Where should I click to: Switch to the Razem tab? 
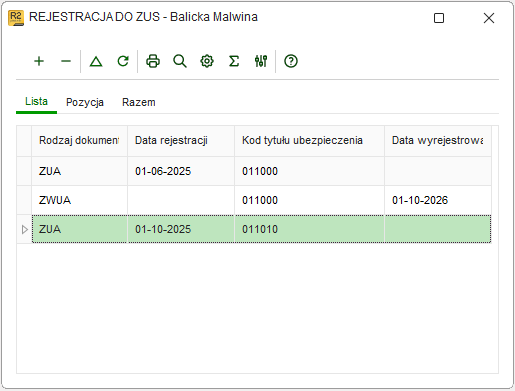pos(139,102)
